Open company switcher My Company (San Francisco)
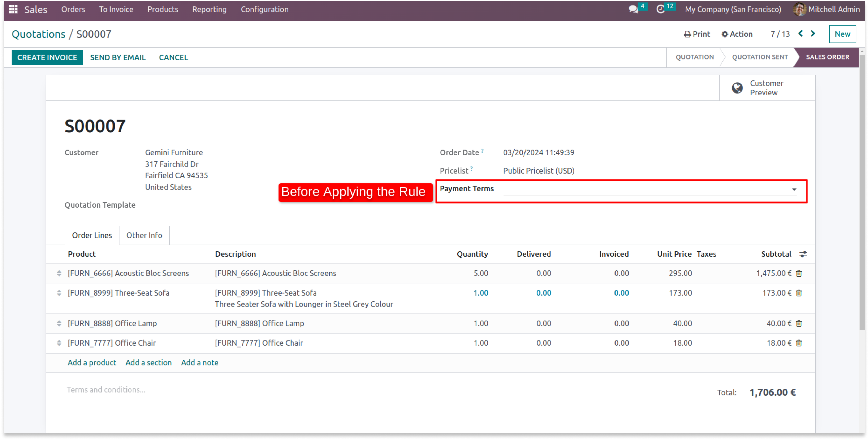The image size is (868, 439). pyautogui.click(x=733, y=9)
